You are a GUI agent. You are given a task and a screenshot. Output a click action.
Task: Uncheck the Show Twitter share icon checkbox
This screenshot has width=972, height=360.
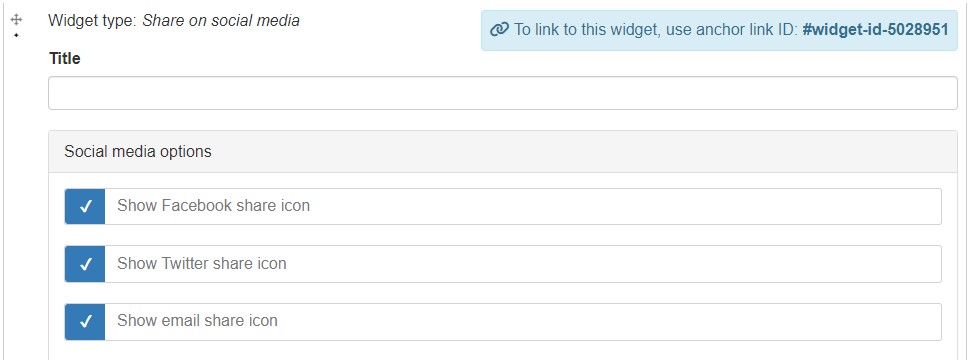coord(85,264)
